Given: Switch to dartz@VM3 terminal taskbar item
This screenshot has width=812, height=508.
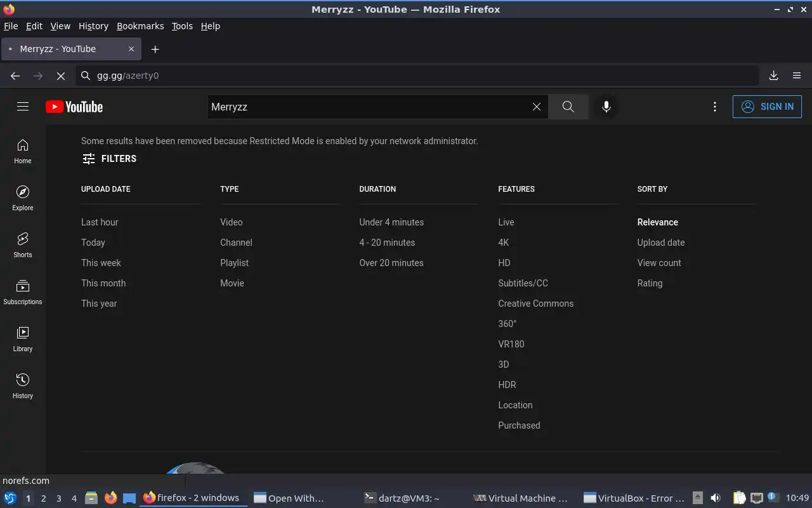Looking at the screenshot, I should [x=402, y=498].
